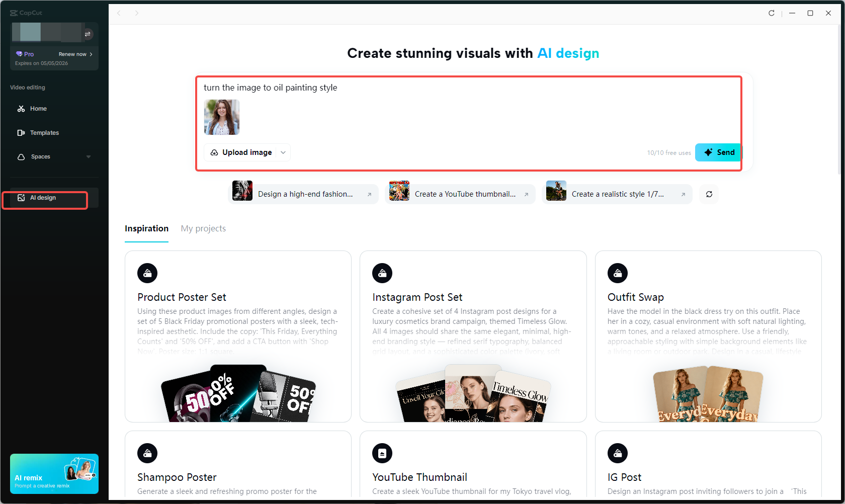This screenshot has width=845, height=504.
Task: Click the YouTube Thumbnail title
Action: coord(419,477)
